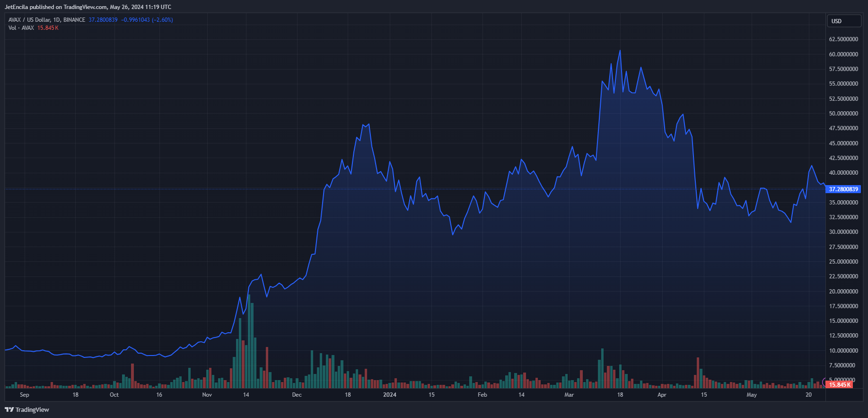Click the 17.5000000 price axis label
868x418 pixels.
(x=843, y=306)
